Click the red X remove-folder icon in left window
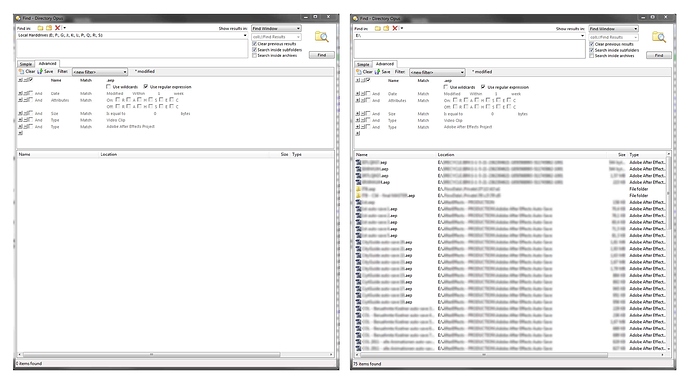The width and height of the screenshot is (690, 385). (57, 28)
